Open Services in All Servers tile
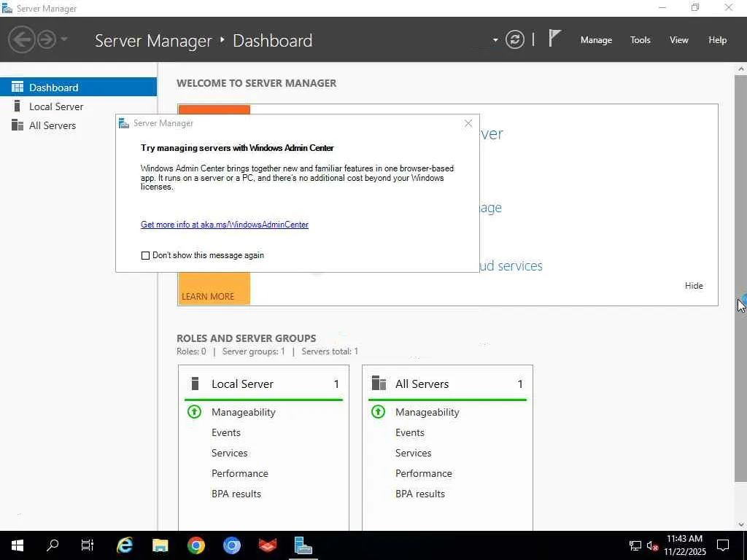Viewport: 747px width, 560px height. (414, 453)
